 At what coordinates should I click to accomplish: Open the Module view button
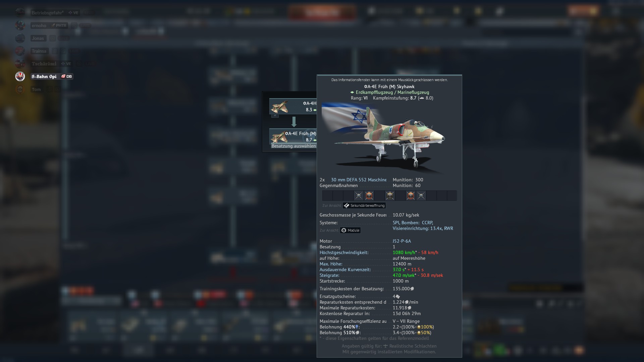tap(351, 230)
